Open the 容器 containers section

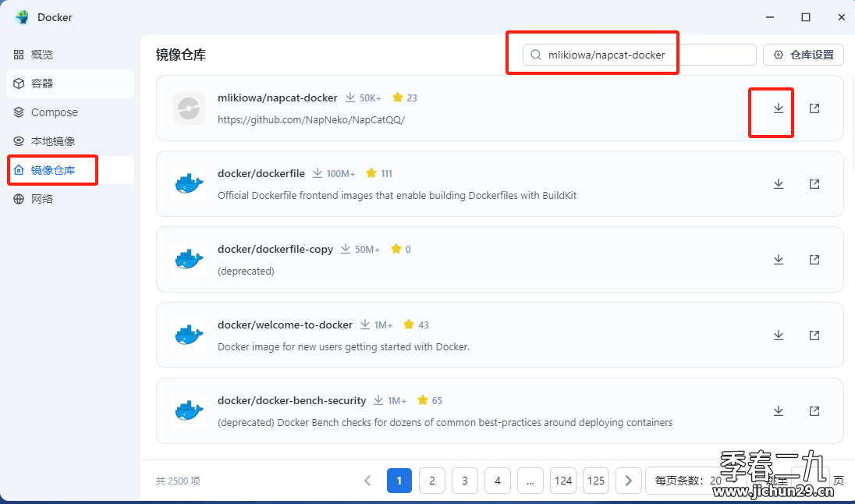pyautogui.click(x=69, y=83)
